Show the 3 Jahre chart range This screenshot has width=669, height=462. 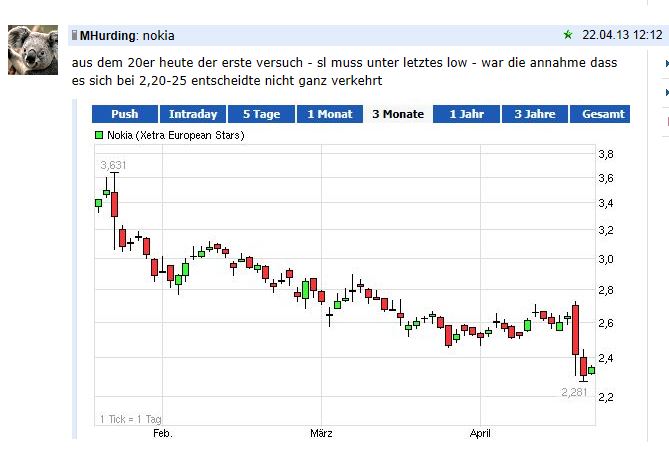(535, 114)
